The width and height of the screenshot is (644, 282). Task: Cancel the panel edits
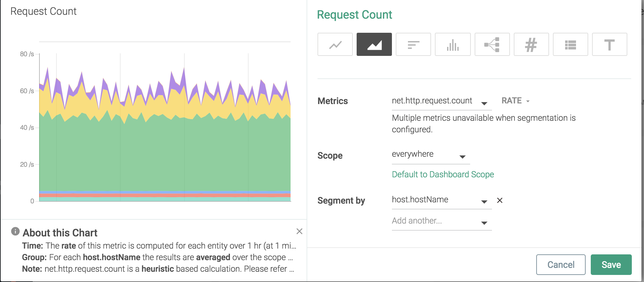click(x=561, y=265)
